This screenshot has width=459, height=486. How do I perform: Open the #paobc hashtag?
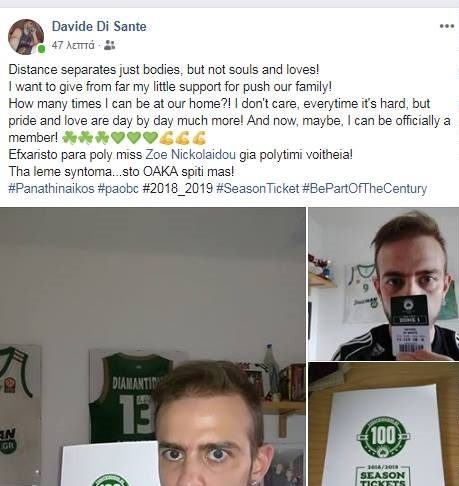tap(118, 189)
